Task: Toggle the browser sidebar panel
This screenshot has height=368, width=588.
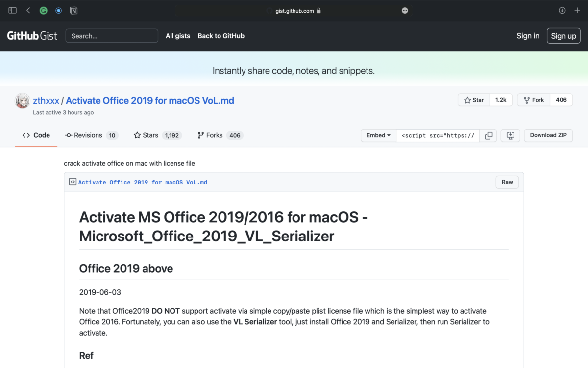Action: pos(12,10)
